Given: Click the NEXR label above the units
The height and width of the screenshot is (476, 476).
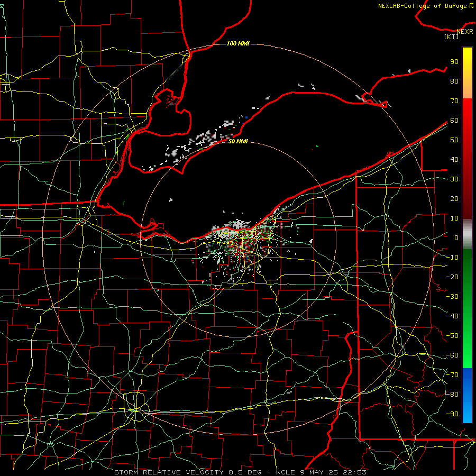Looking at the screenshot, I should [465, 32].
